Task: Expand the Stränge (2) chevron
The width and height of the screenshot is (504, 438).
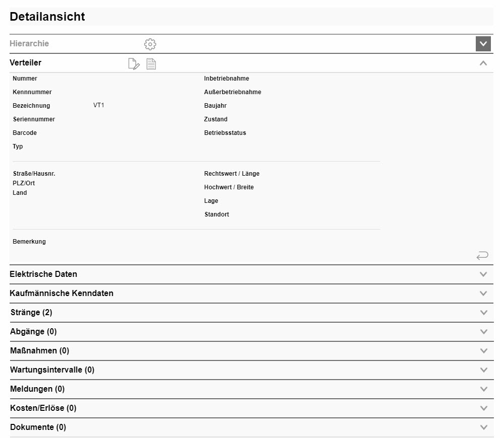Action: click(483, 313)
